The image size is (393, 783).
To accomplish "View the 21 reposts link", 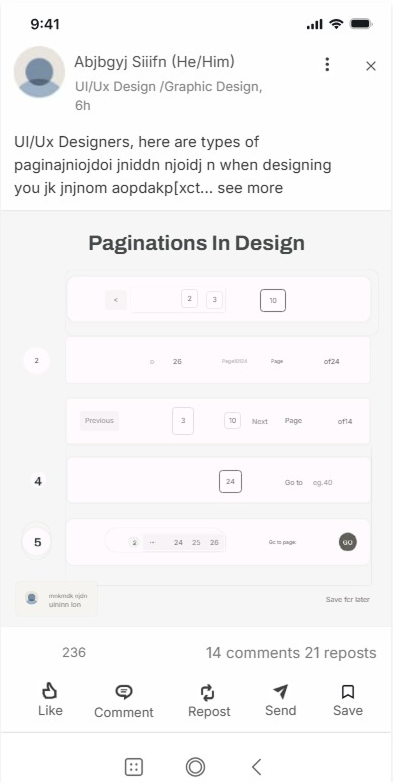I will [x=341, y=653].
